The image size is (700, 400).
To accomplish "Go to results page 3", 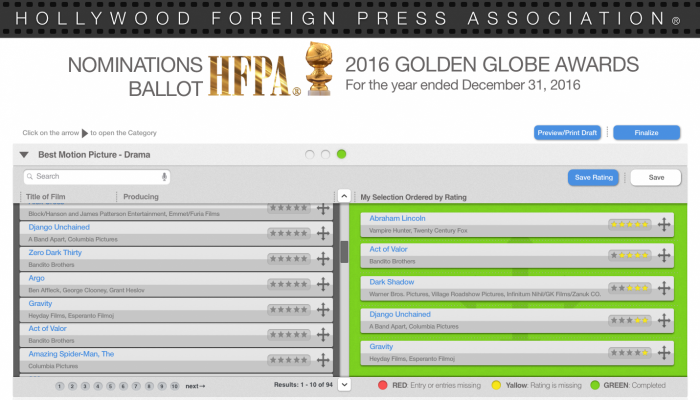I will pyautogui.click(x=85, y=386).
